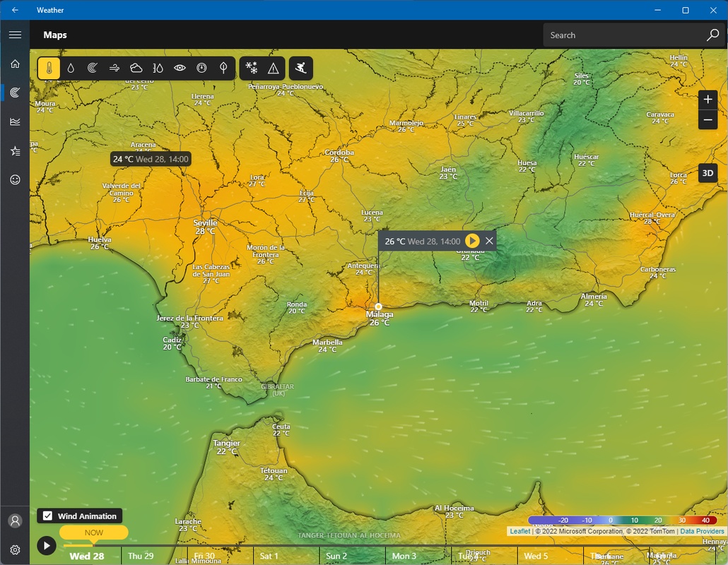
Task: Select the Wind map layer
Action: [x=115, y=69]
